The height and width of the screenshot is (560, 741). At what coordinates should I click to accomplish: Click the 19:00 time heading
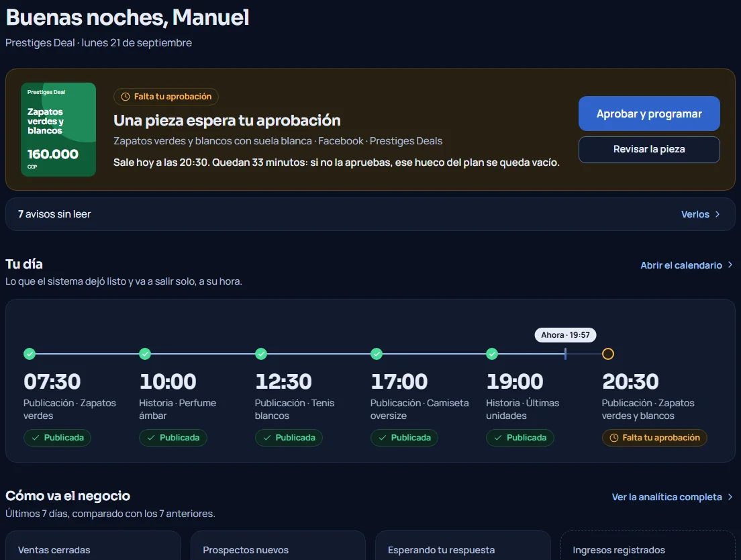[x=515, y=382]
